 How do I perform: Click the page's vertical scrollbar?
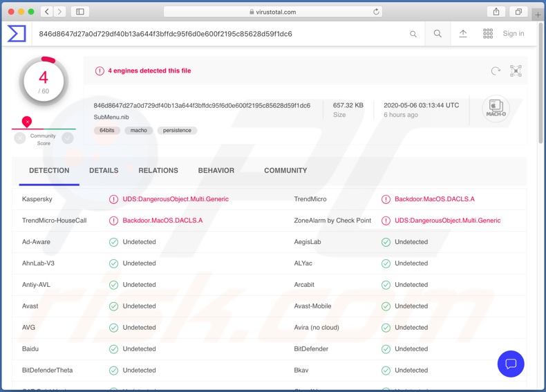point(540,84)
